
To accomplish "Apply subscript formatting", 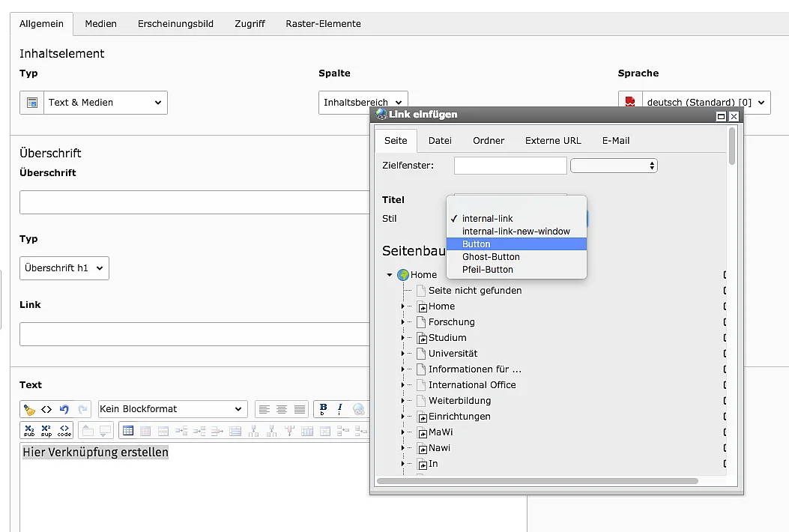I will pos(29,430).
